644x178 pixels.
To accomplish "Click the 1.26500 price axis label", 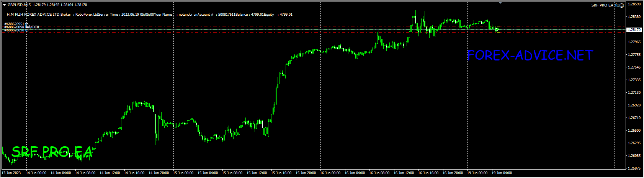I will pyautogui.click(x=635, y=131).
